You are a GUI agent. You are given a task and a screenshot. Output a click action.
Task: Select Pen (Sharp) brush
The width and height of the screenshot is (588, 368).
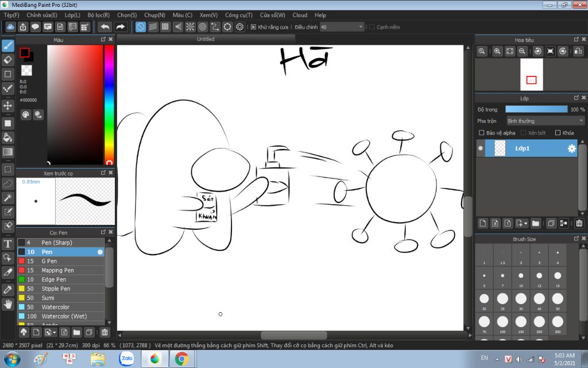coord(61,243)
